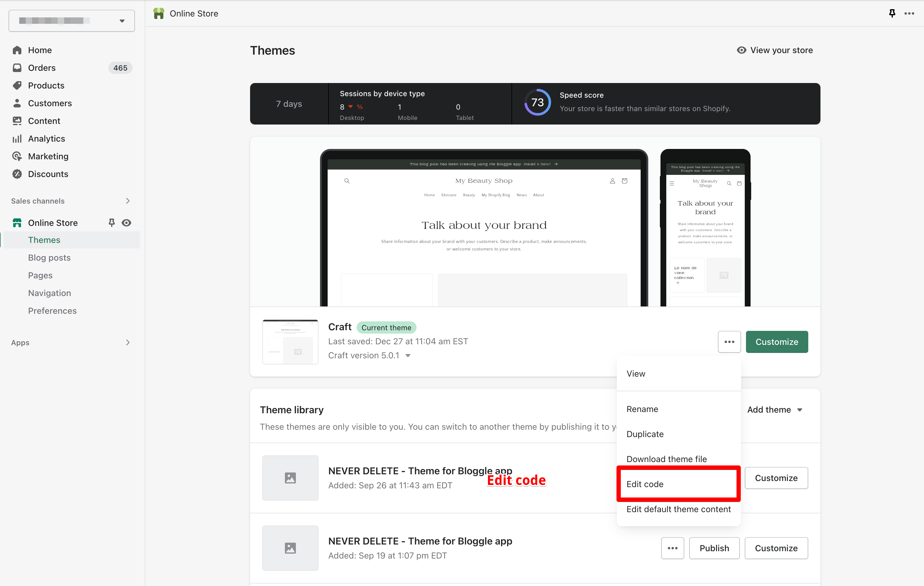Open the Add theme dropdown
This screenshot has width=924, height=586.
775,409
